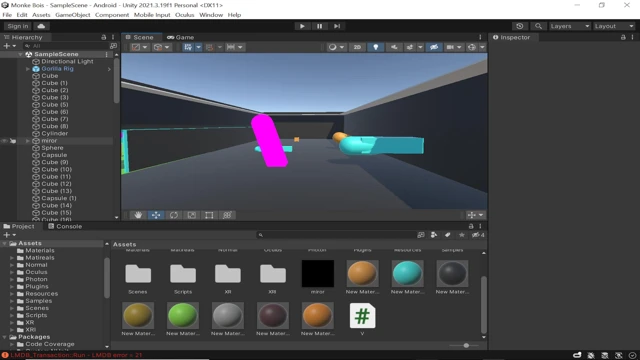Open the Window menu
Image resolution: width=640 pixels, height=360 pixels.
coord(211,15)
